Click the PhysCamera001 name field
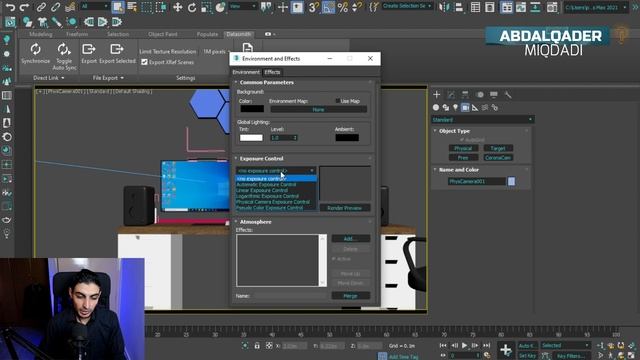The height and width of the screenshot is (360, 640). coord(476,181)
